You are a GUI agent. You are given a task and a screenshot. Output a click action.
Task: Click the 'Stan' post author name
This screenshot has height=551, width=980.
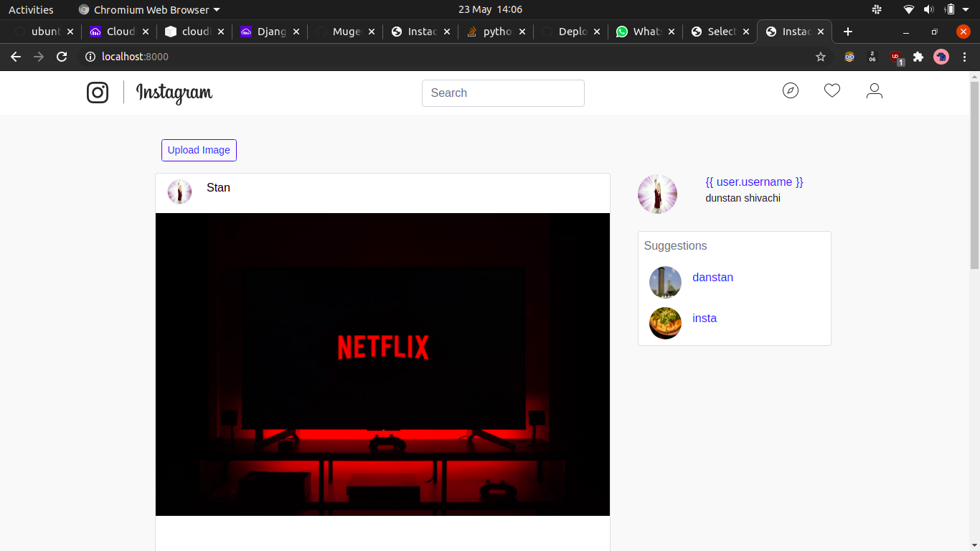click(x=218, y=187)
